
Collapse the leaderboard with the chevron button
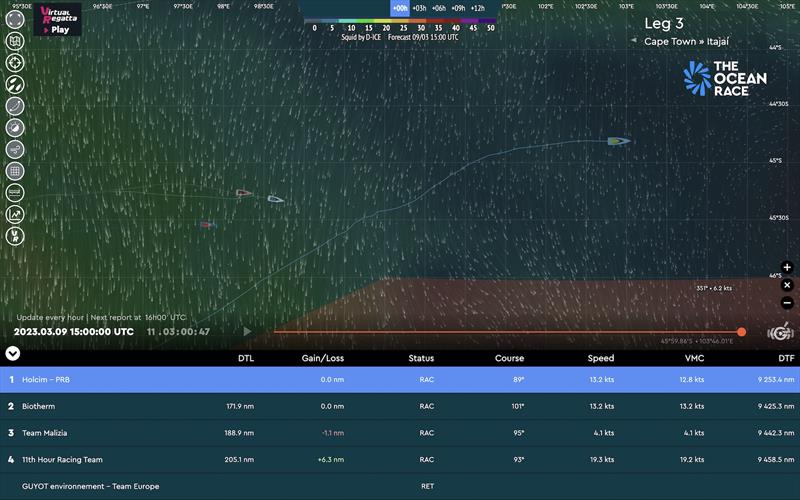13,353
